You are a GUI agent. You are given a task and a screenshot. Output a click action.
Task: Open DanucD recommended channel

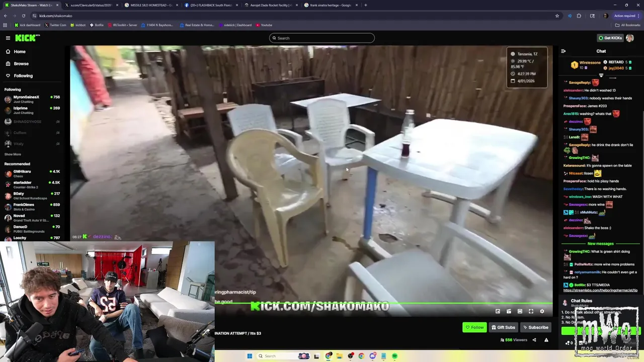(32, 229)
